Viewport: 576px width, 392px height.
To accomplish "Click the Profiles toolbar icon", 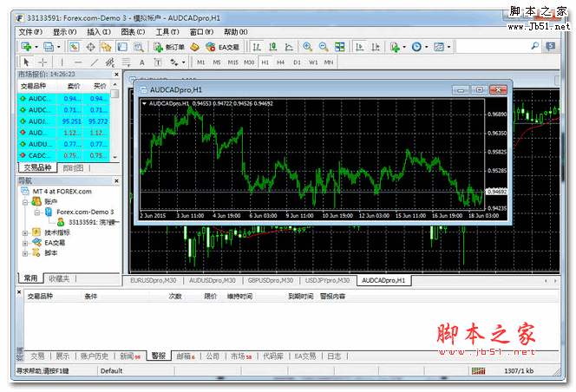I will tap(48, 47).
